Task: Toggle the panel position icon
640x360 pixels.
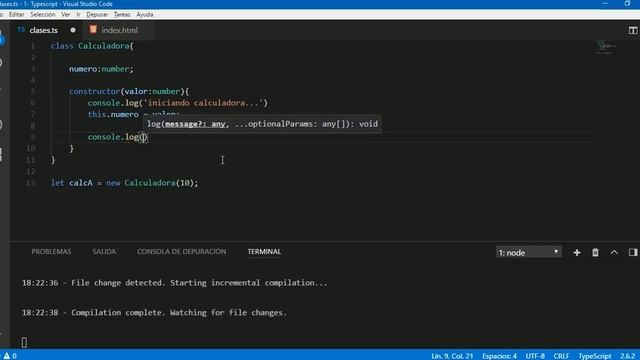Action: [x=633, y=253]
